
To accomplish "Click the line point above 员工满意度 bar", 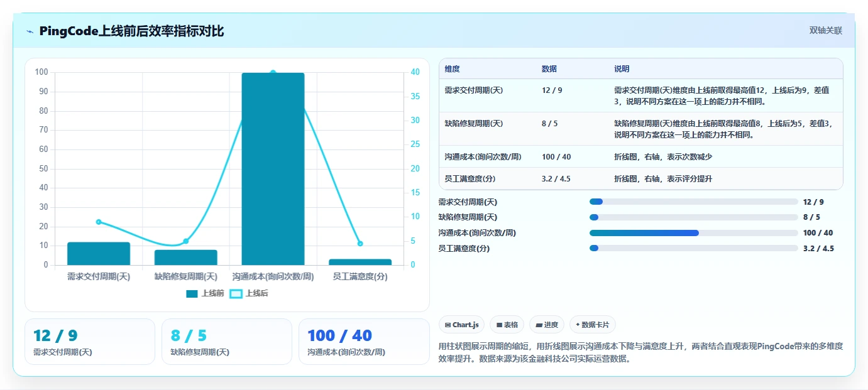I will 360,244.
